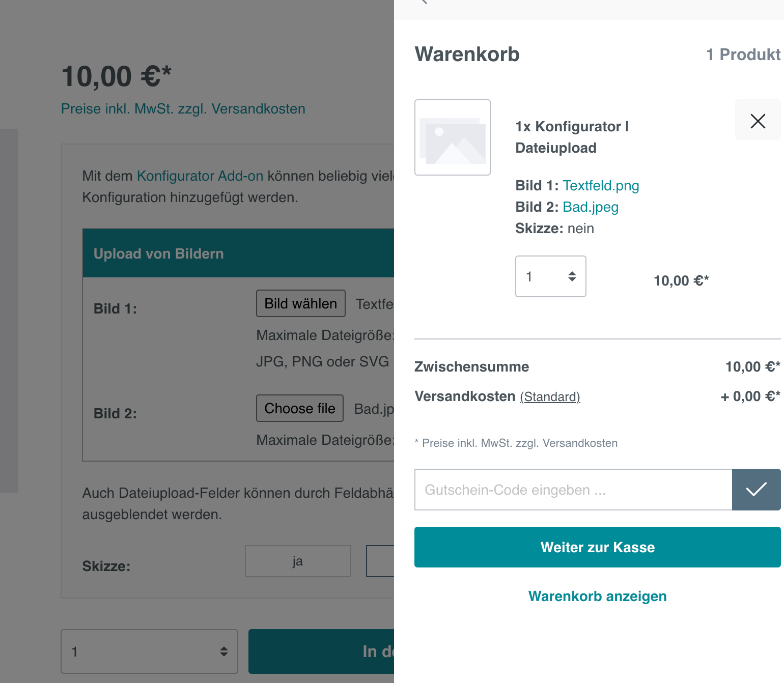Select second Skizze option next to ja
This screenshot has height=683, width=784.
point(380,561)
